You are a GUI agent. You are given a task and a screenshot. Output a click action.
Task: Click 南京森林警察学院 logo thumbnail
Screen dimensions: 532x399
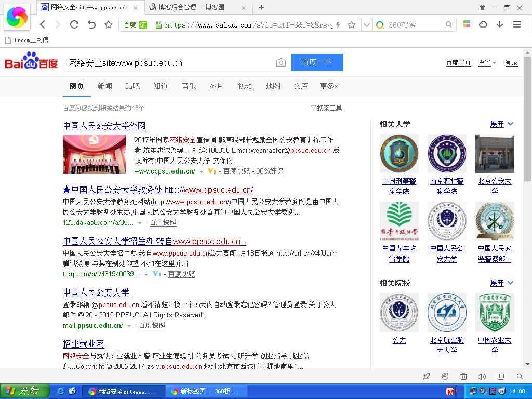[447, 153]
